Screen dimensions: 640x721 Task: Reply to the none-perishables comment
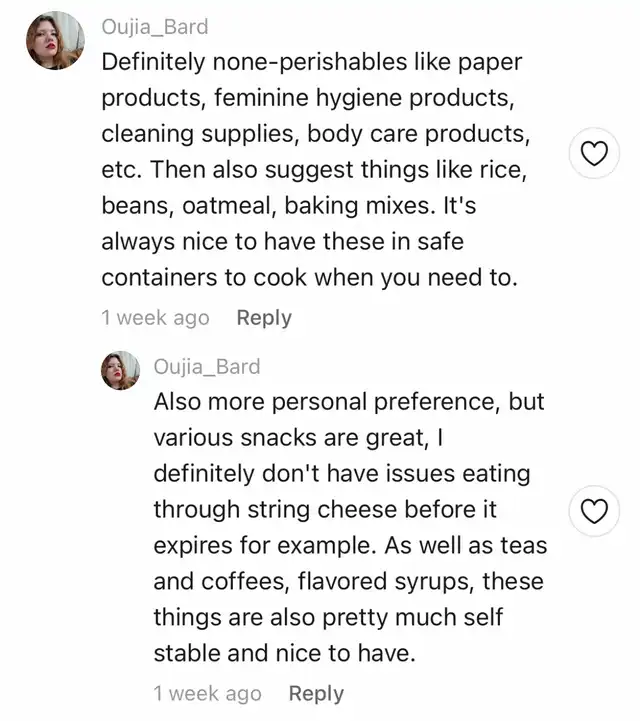(264, 318)
